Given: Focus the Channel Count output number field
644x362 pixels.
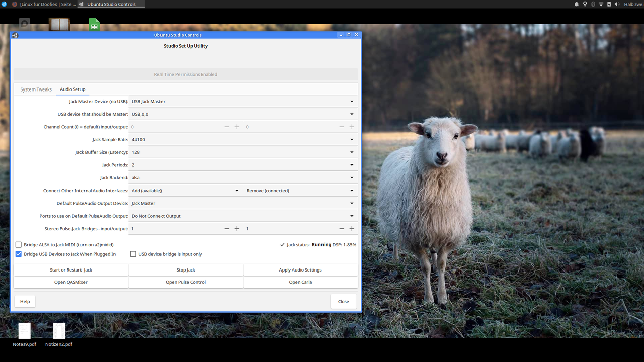Looking at the screenshot, I should click(290, 127).
